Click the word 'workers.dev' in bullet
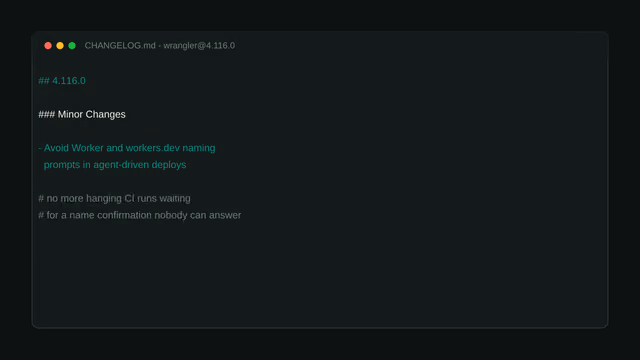 (x=153, y=148)
